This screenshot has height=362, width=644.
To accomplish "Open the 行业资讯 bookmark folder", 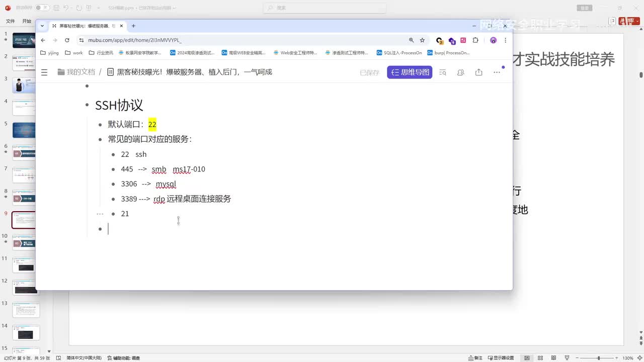I will pyautogui.click(x=101, y=53).
